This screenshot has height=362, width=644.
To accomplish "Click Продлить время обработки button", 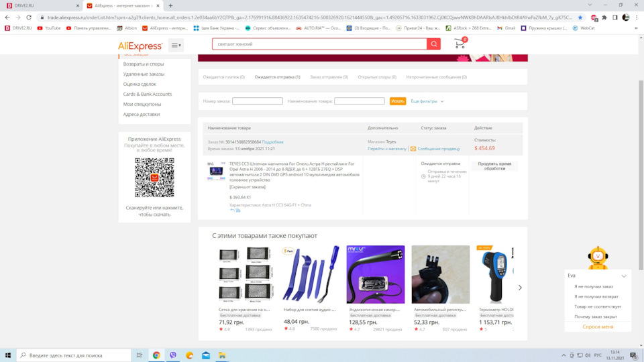I will (494, 166).
